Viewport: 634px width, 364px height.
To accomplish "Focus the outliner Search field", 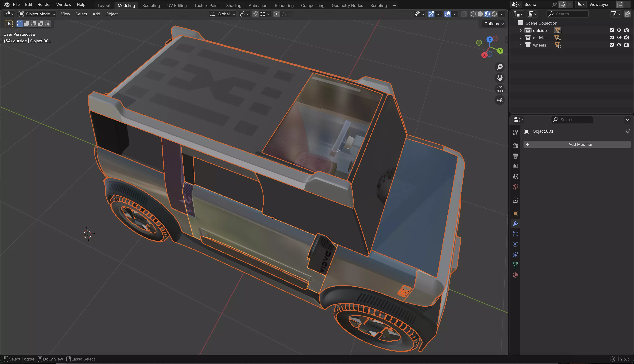I will [568, 14].
